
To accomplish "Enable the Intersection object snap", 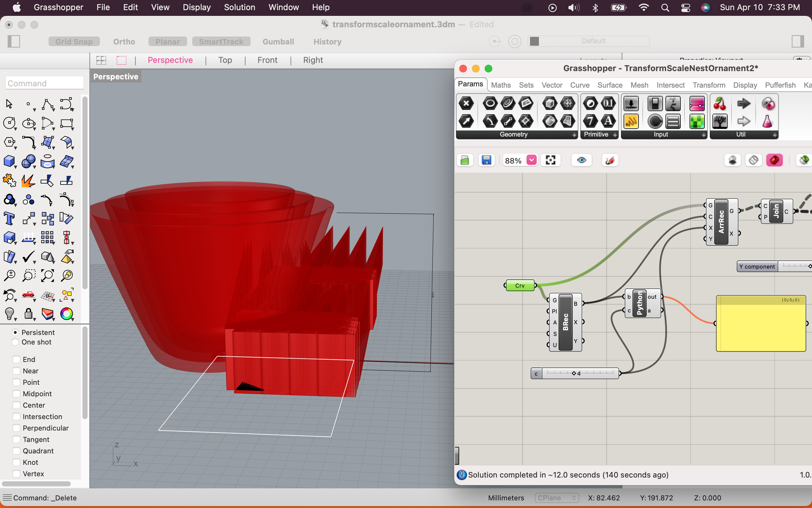I will pyautogui.click(x=16, y=417).
